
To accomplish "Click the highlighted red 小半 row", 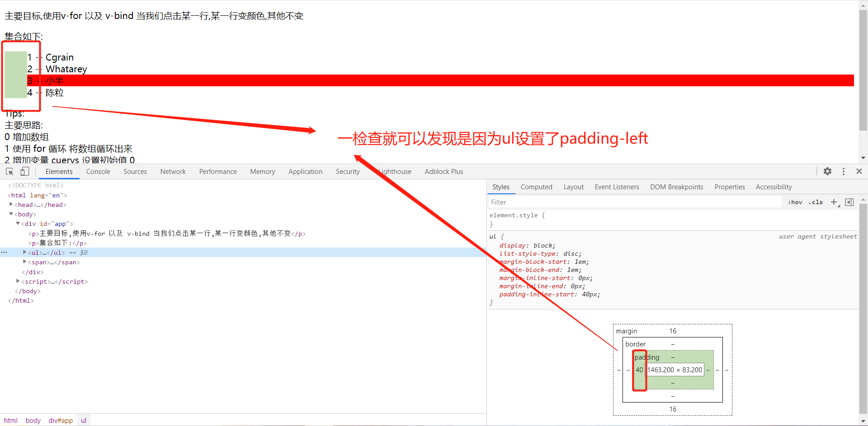I will tap(440, 80).
